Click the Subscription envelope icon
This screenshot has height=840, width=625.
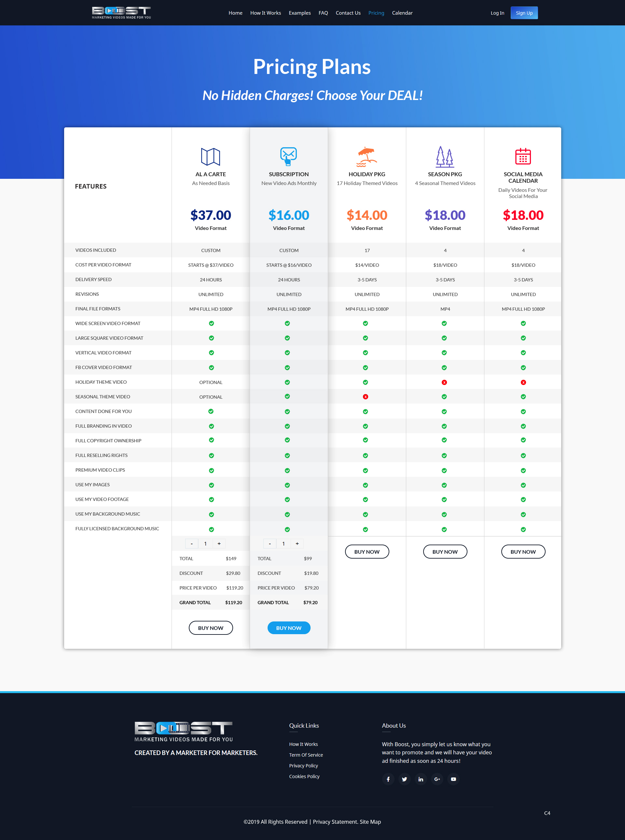(x=288, y=156)
